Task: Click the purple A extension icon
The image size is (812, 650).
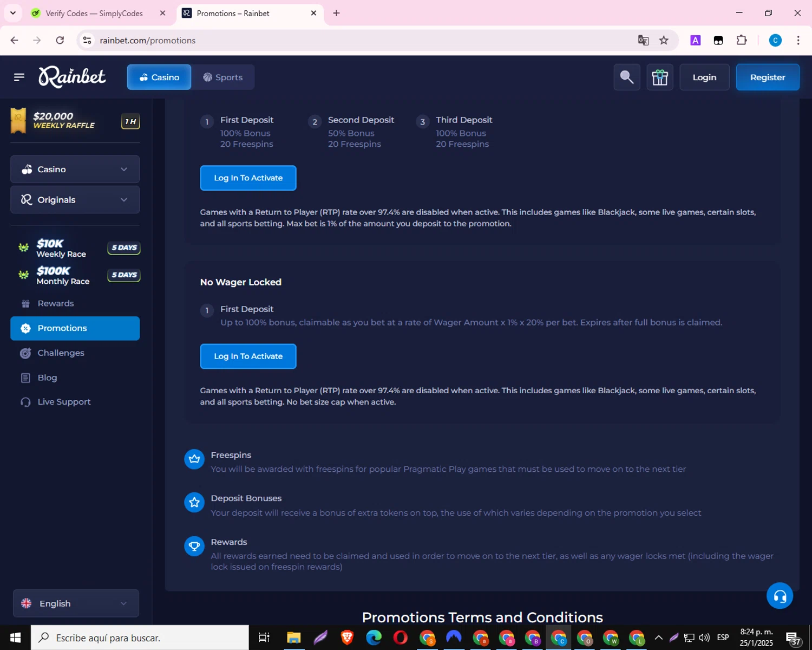Action: click(696, 40)
